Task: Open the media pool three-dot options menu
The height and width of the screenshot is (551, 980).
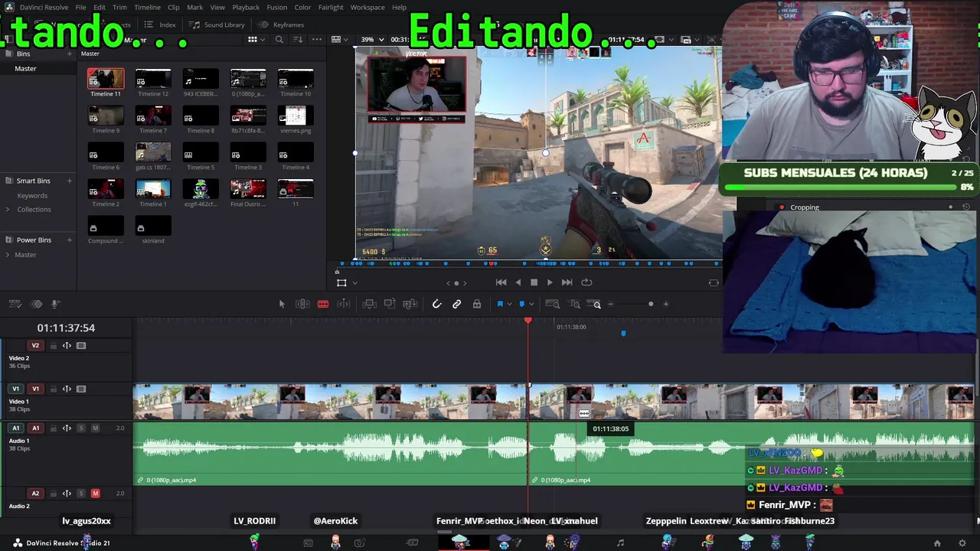Action: click(x=317, y=40)
